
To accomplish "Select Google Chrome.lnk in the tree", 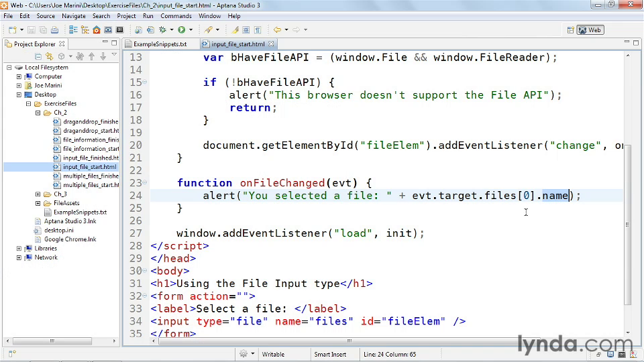I will point(70,239).
